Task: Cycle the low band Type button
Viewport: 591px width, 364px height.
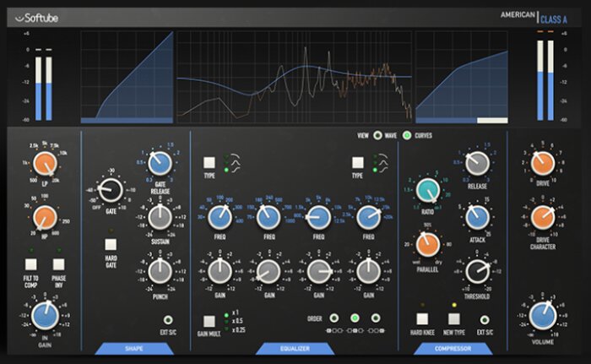Action: click(x=209, y=163)
